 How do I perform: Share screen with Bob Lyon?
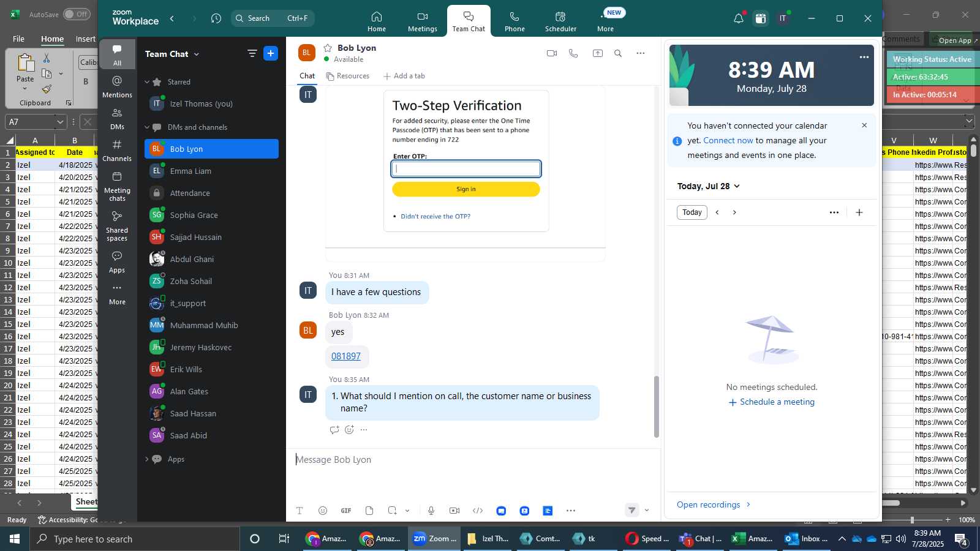tap(598, 53)
